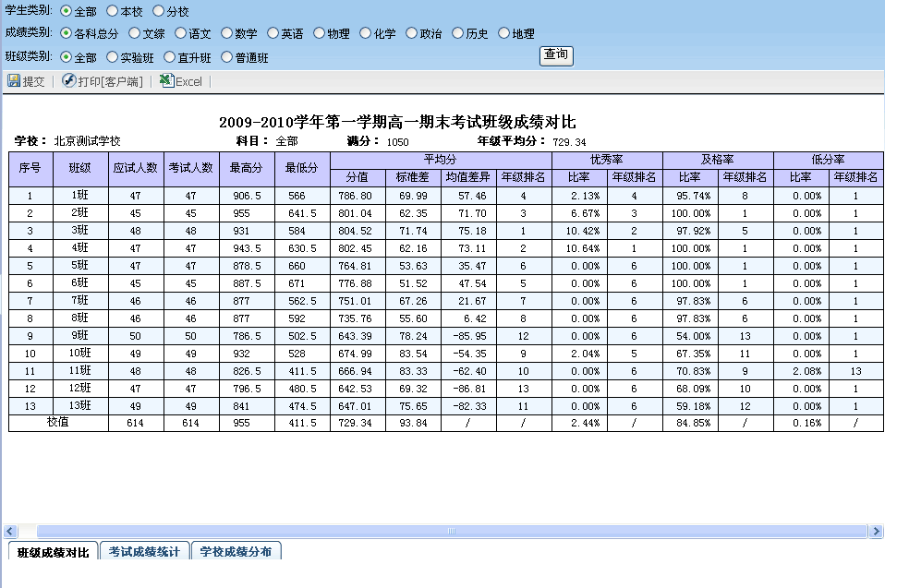Viewport: 897px width, 588px height.
Task: Select 各科总分 score type radio
Action: pos(67,33)
